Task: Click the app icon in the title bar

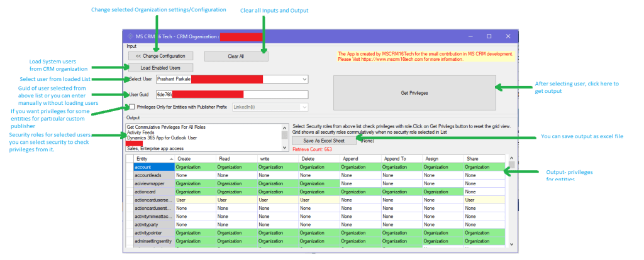Action: point(130,36)
